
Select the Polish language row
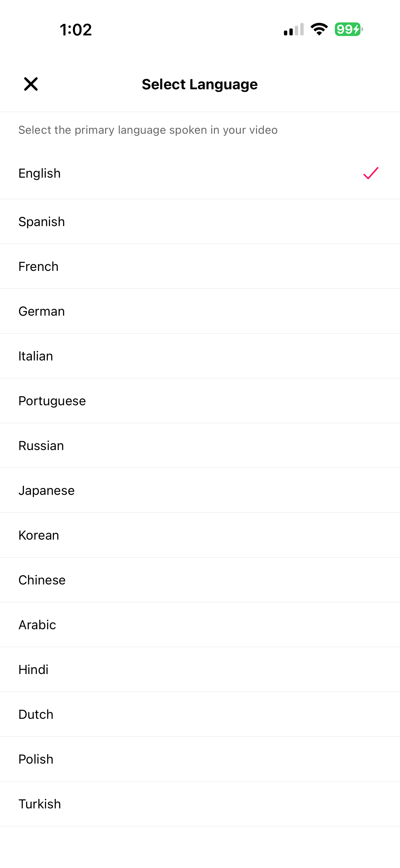36,760
